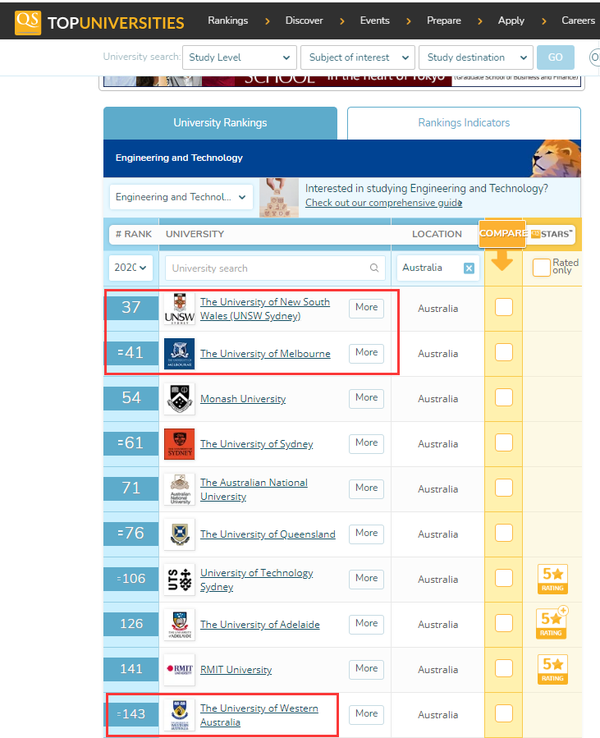Click the RANK column header
The height and width of the screenshot is (738, 600).
tap(134, 234)
